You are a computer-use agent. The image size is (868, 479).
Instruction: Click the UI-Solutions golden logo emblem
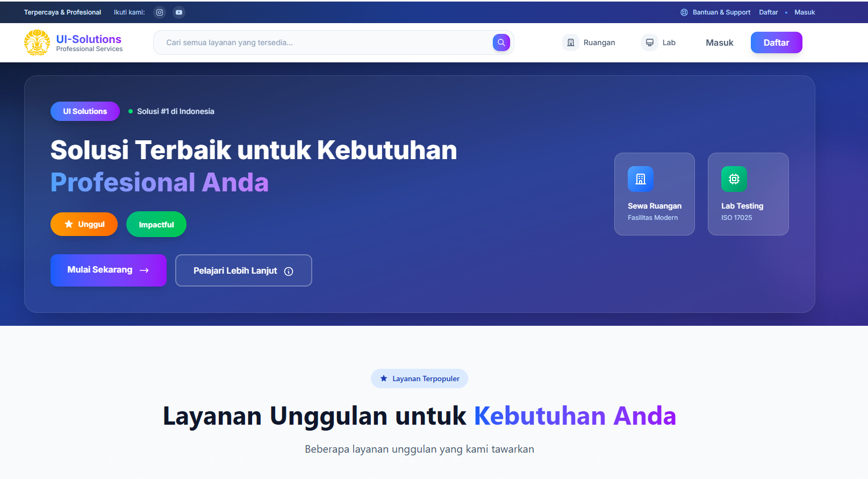pyautogui.click(x=37, y=42)
